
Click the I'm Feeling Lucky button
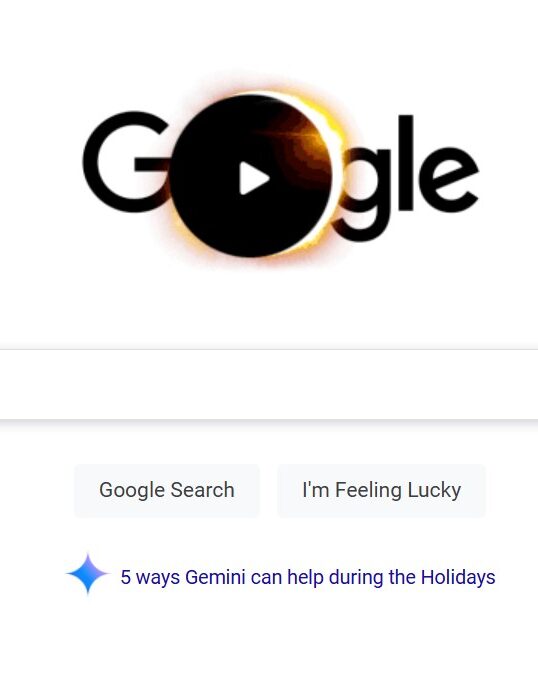(382, 490)
